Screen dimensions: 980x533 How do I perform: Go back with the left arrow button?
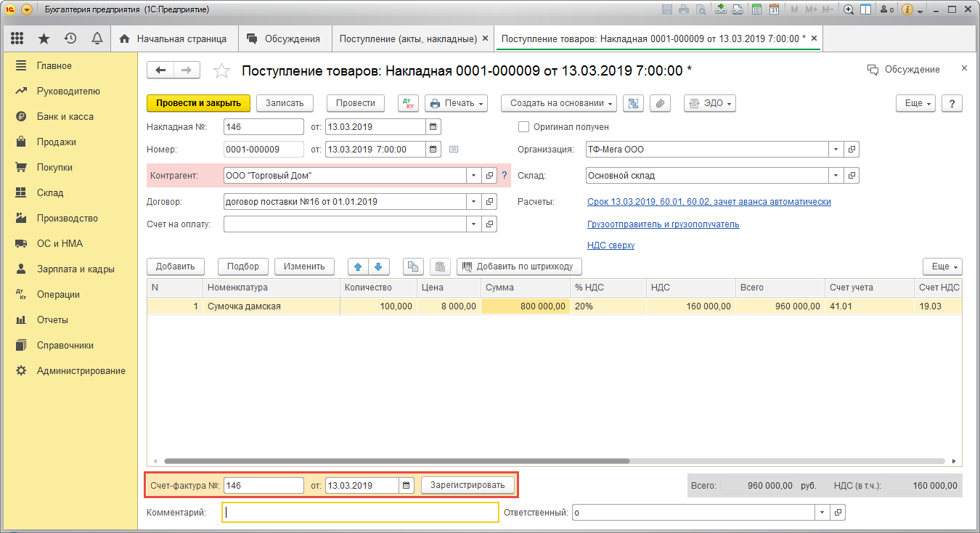click(x=160, y=70)
